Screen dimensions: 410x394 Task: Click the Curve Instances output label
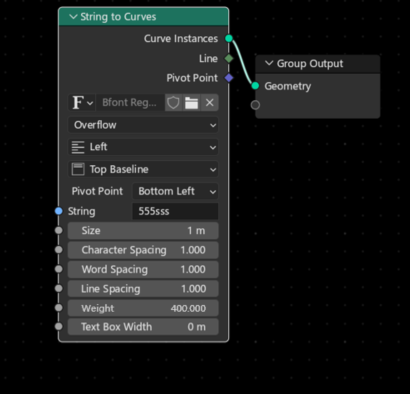click(181, 39)
